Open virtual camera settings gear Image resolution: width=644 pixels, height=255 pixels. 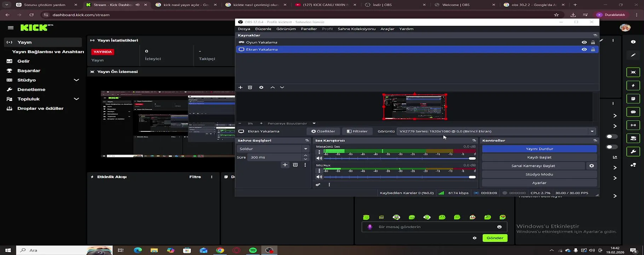click(592, 166)
